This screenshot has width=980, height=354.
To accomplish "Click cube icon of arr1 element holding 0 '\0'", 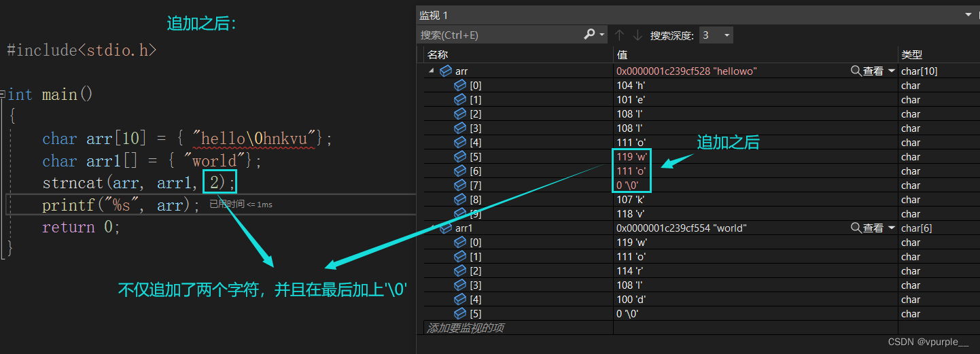I will pos(460,313).
